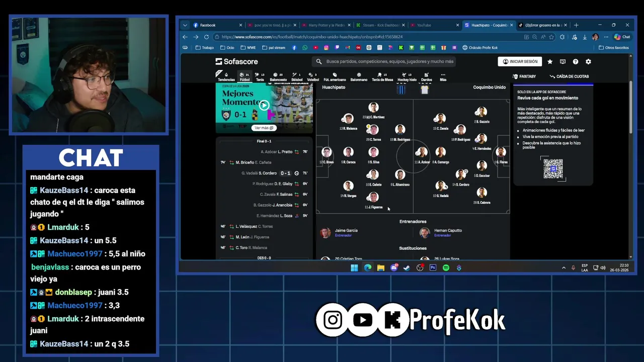Switch to the Error grosero TikTok tab

coord(543,25)
